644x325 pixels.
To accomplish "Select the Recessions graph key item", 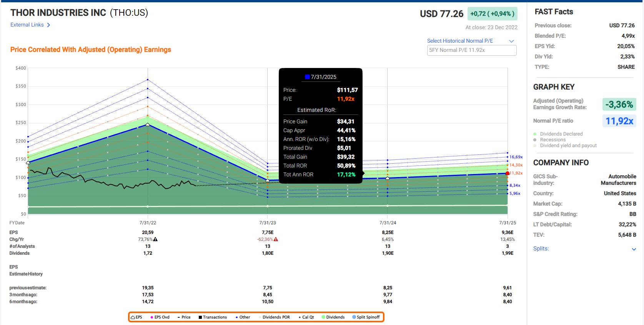I will coord(549,140).
